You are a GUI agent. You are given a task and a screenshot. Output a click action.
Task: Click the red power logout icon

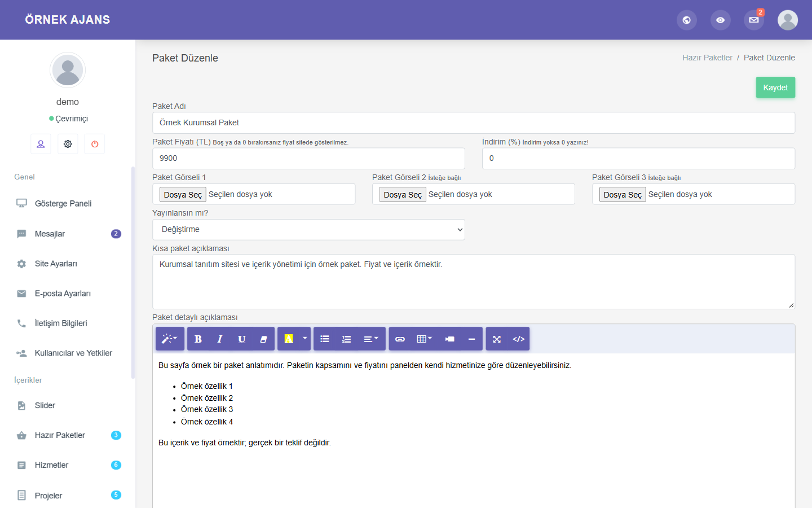(x=95, y=144)
